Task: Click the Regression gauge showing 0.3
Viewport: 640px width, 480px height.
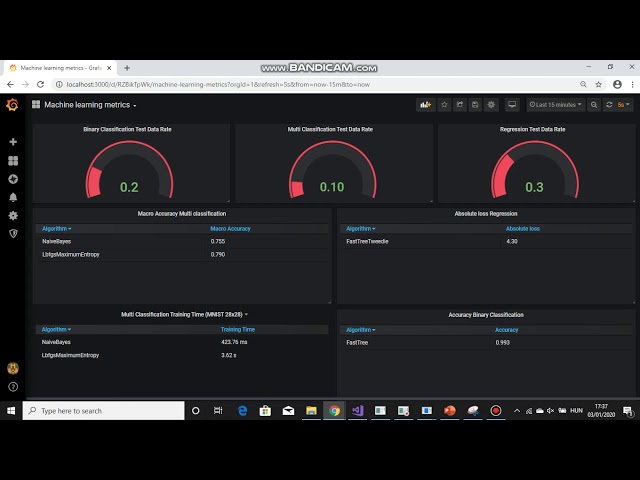Action: 535,170
